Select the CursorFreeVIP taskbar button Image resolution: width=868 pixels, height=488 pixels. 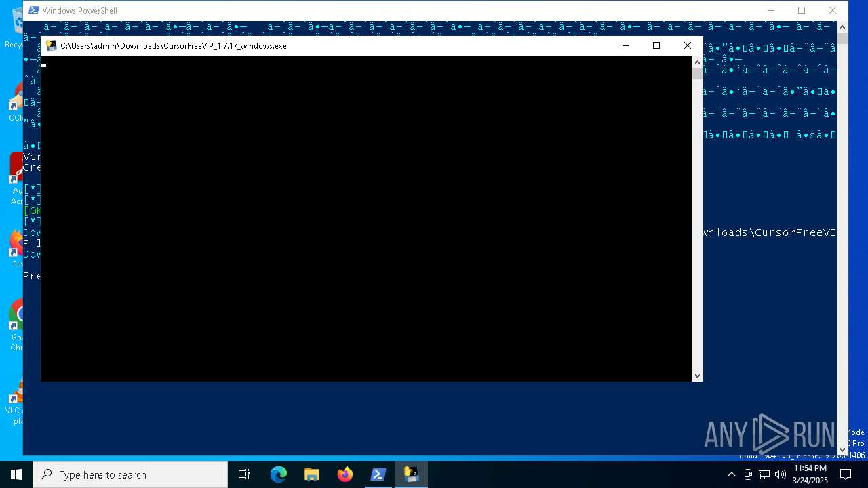(x=412, y=474)
